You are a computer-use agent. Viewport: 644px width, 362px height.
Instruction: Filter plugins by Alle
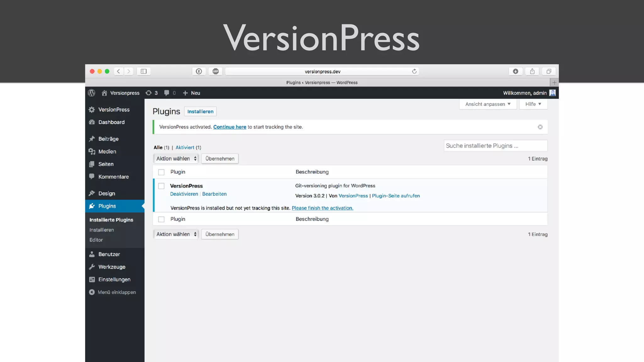tap(158, 147)
